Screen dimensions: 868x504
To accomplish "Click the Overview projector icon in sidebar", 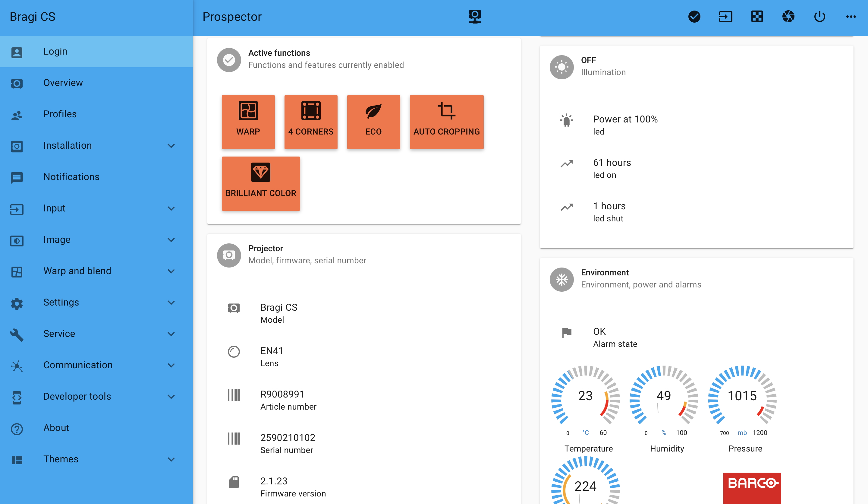I will click(x=17, y=84).
